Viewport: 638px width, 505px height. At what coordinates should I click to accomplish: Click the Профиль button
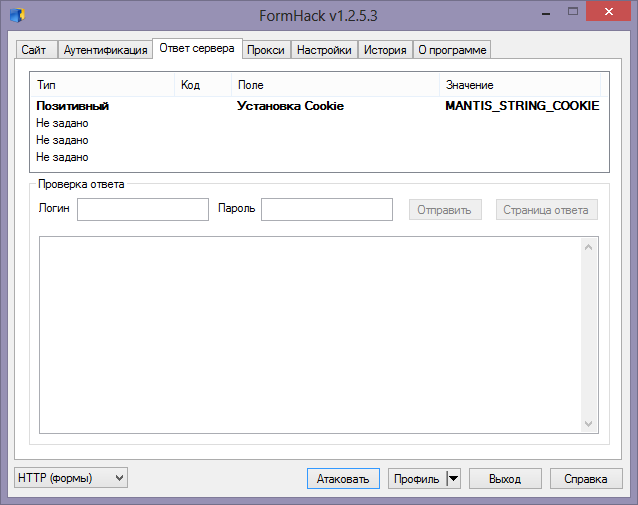416,479
